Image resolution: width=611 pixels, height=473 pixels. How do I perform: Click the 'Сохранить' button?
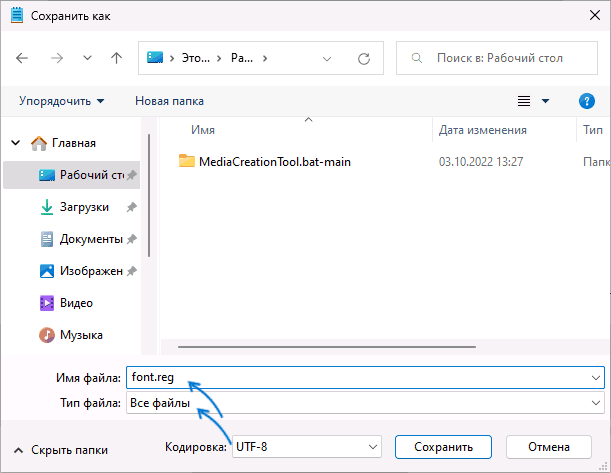pos(443,447)
